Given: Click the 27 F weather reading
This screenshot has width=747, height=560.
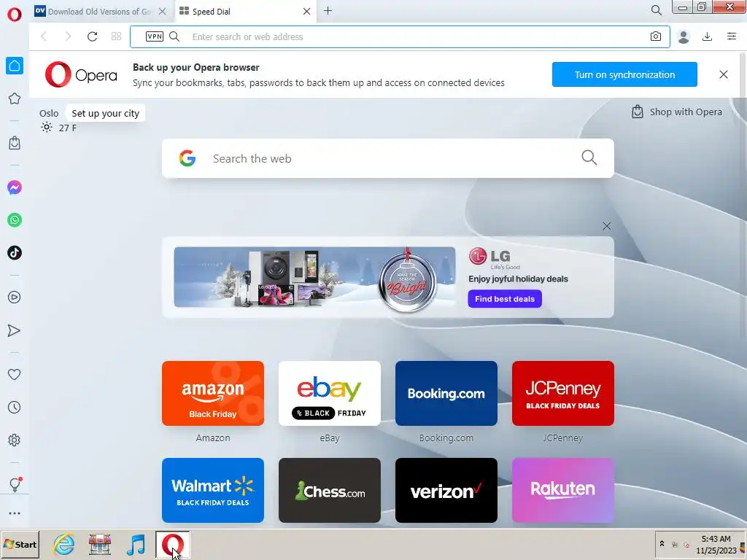Looking at the screenshot, I should click(x=67, y=128).
